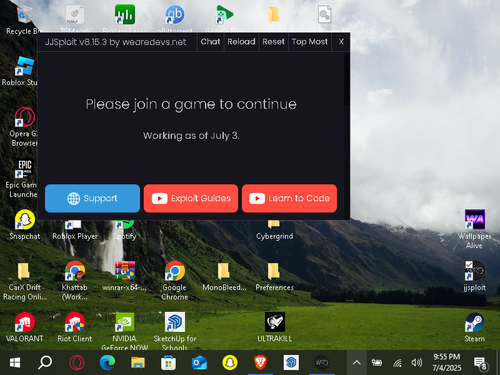
Task: Select the Opera GX Browser desktop icon
Action: pos(23,127)
